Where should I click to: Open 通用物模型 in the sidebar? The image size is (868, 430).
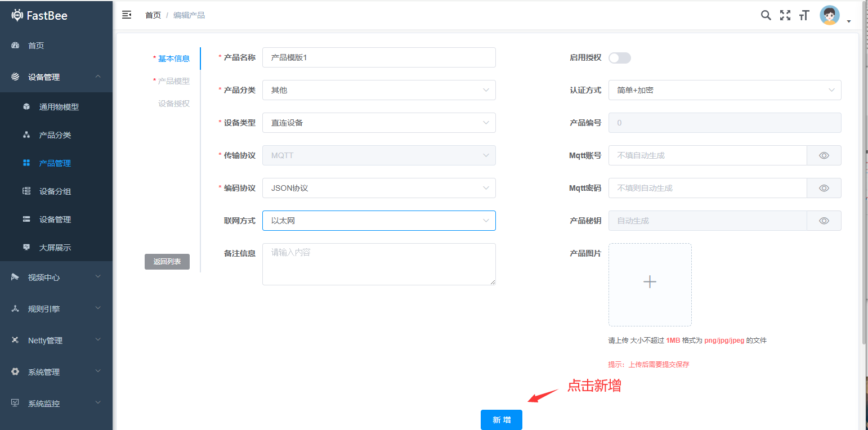59,107
